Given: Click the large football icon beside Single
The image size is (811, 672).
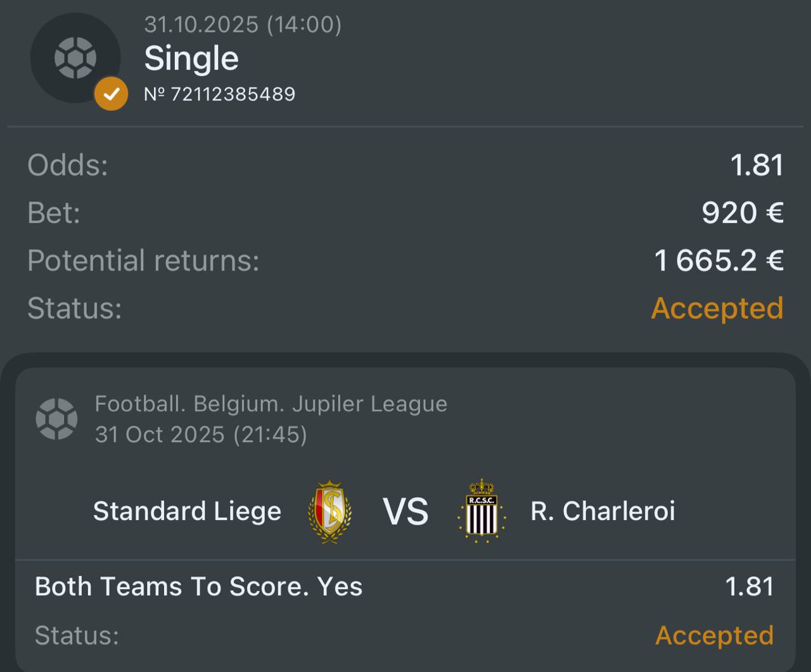Looking at the screenshot, I should (75, 58).
